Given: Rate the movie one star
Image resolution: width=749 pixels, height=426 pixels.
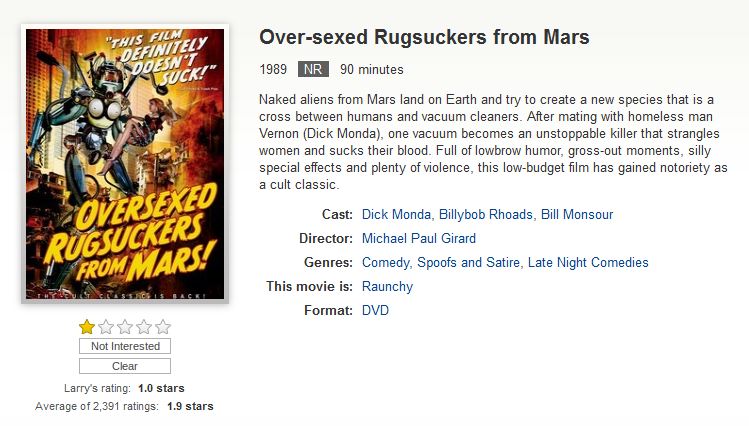Looking at the screenshot, I should tap(87, 327).
